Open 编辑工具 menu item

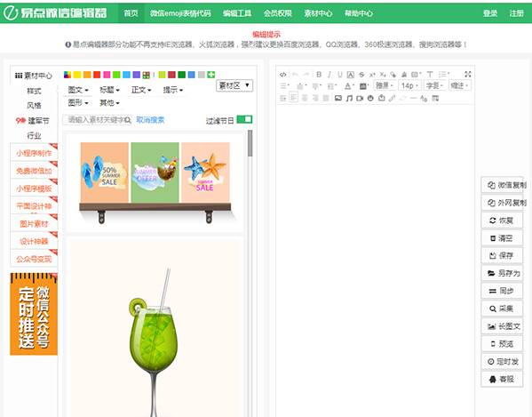pyautogui.click(x=237, y=13)
